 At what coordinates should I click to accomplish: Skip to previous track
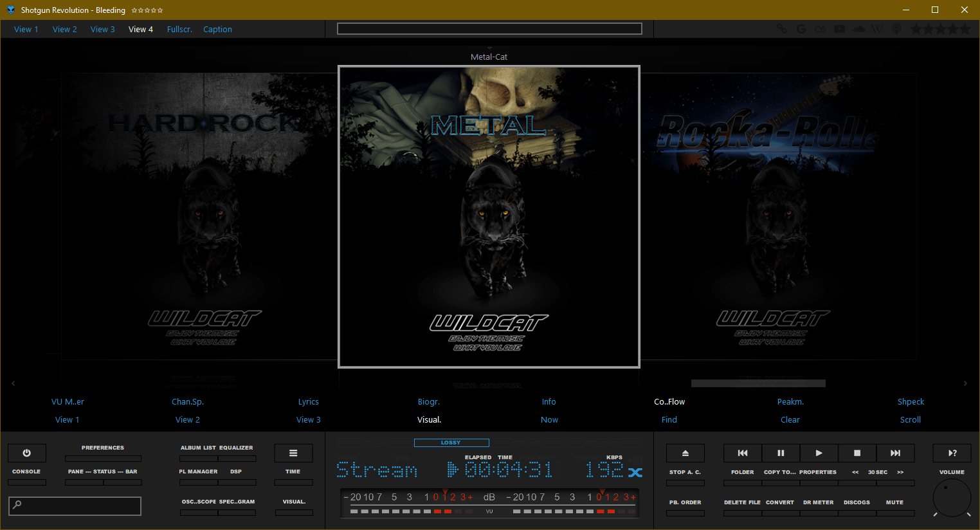[742, 453]
